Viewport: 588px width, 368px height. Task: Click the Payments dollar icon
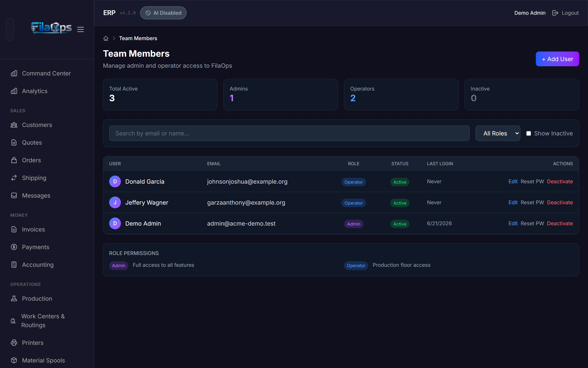(x=14, y=247)
